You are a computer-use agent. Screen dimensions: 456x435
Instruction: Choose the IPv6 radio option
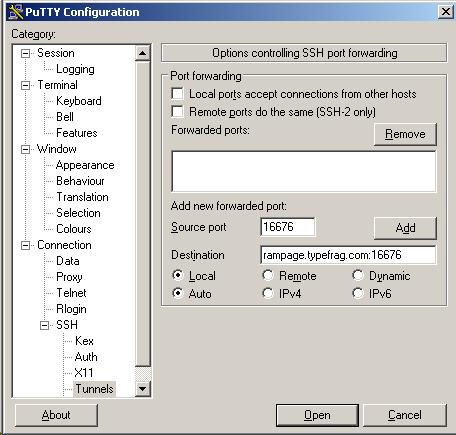358,293
